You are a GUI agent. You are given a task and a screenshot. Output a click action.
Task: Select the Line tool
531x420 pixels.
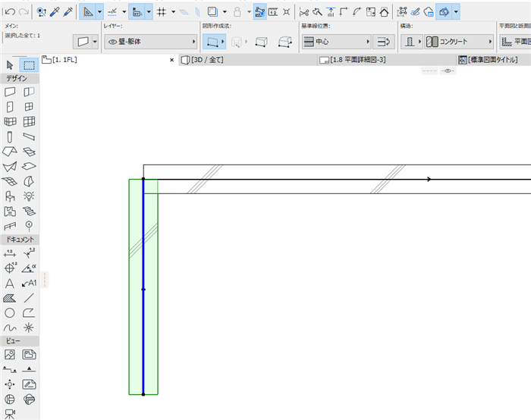click(x=29, y=298)
